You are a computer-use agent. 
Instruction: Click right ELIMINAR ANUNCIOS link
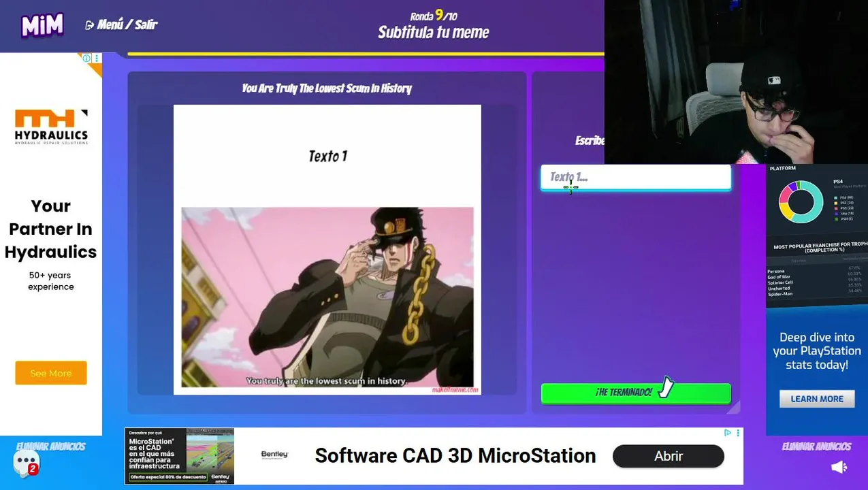pos(816,446)
